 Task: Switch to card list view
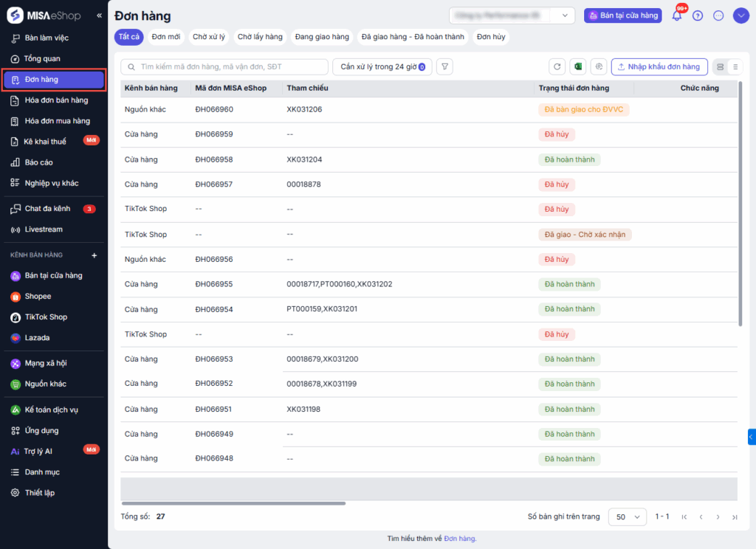[x=721, y=67]
